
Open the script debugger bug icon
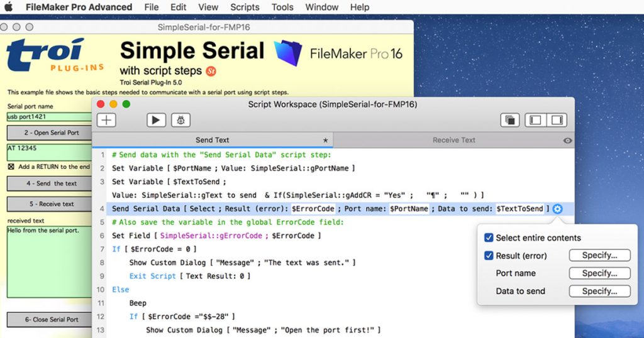pos(180,120)
